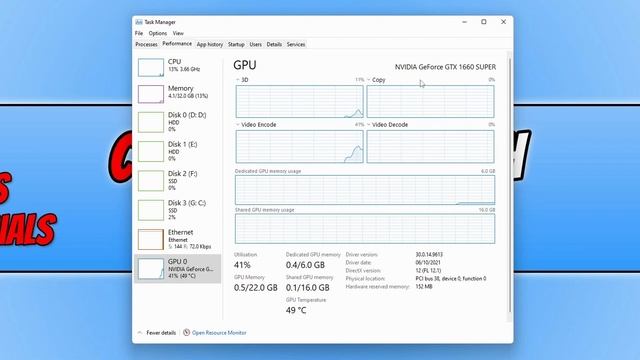Open the File menu
The height and width of the screenshot is (360, 640).
pyautogui.click(x=139, y=33)
